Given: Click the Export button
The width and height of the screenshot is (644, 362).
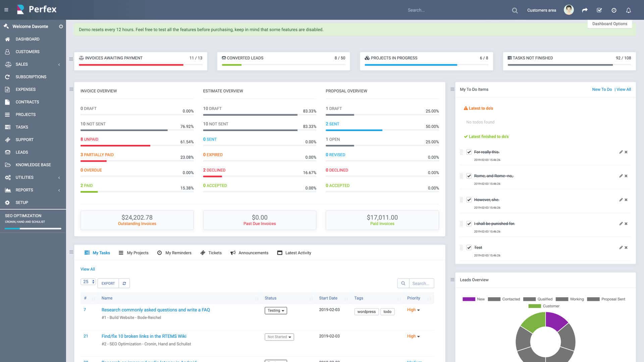Looking at the screenshot, I should point(108,283).
